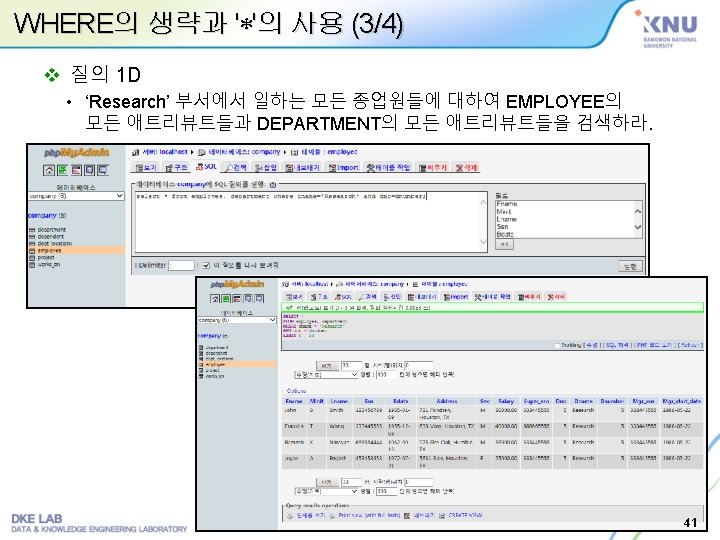The width and height of the screenshot is (720, 540).
Task: Click the fields list scroll-down arrow
Action: (637, 227)
